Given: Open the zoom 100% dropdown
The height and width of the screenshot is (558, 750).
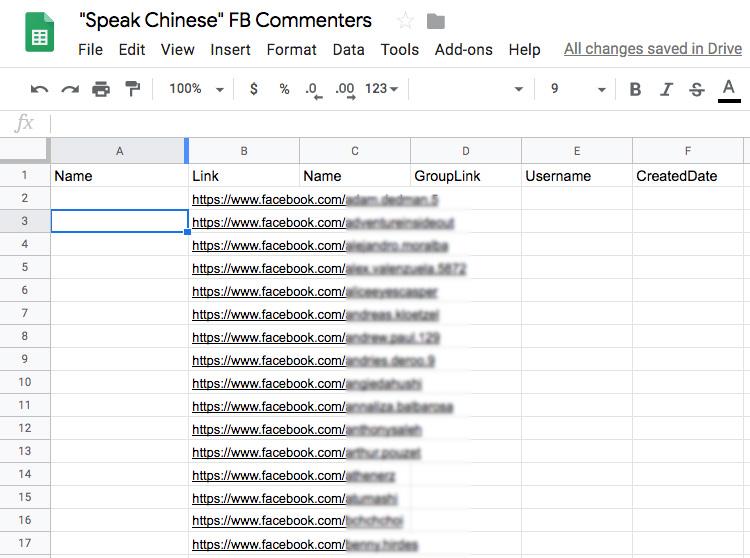Looking at the screenshot, I should 196,89.
